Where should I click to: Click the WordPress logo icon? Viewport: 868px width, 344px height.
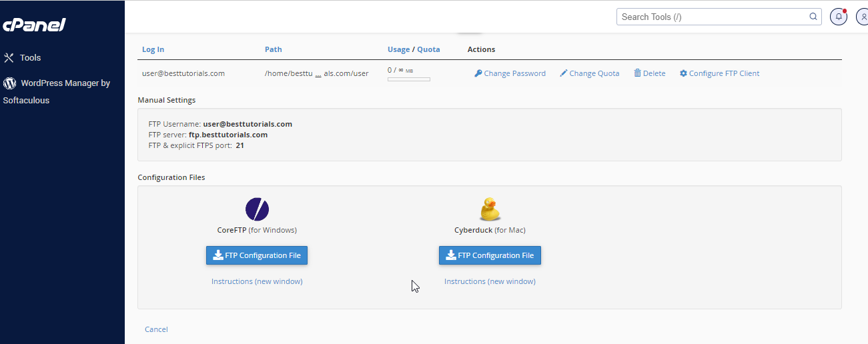tap(9, 83)
